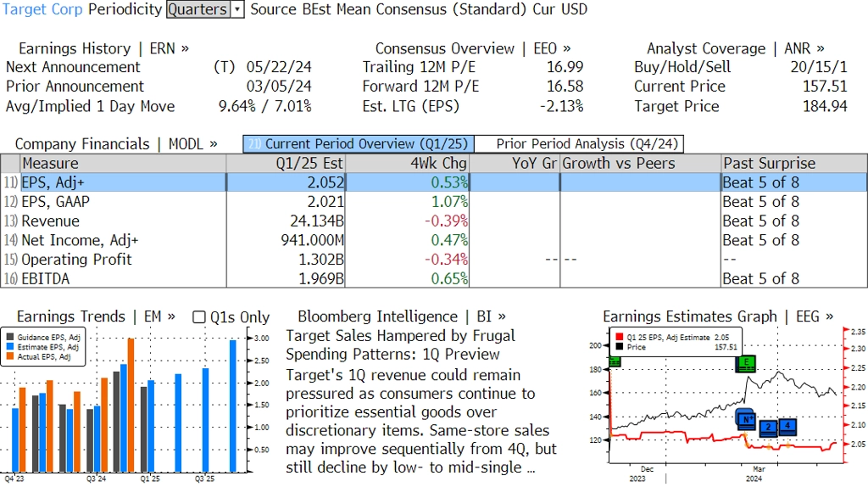868x487 pixels.
Task: Select the EPS, GAAP row
Action: click(x=434, y=202)
